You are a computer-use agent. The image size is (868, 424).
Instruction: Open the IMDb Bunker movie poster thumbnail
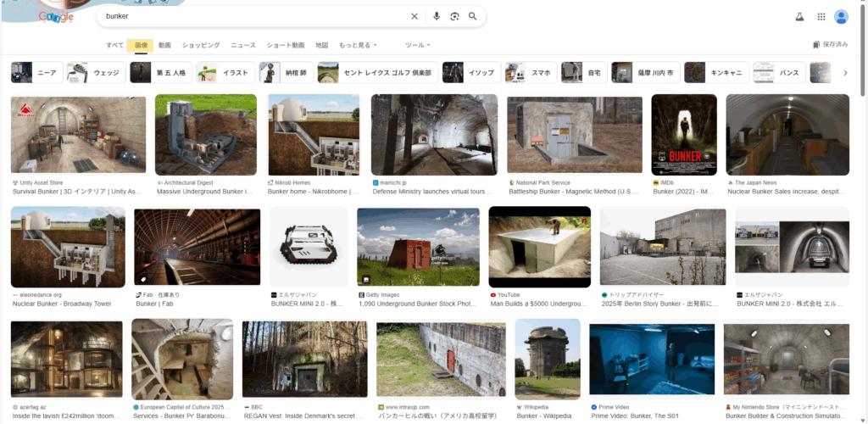pyautogui.click(x=683, y=135)
